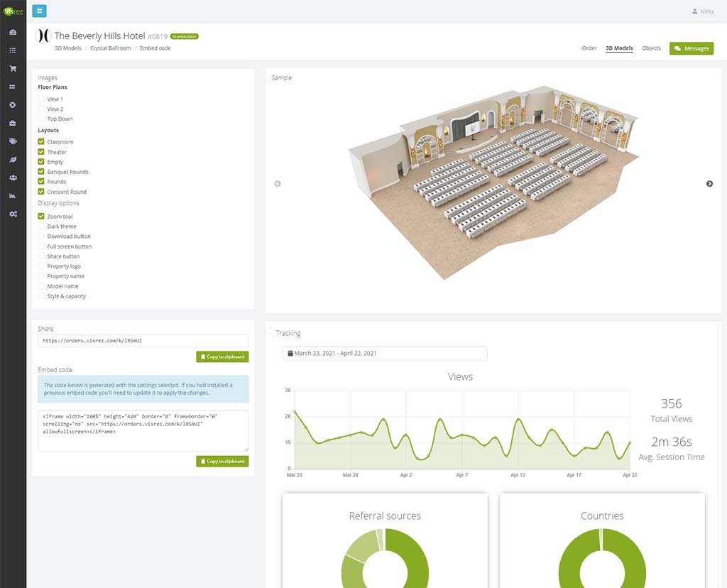Uncheck the Empty layout
The height and width of the screenshot is (588, 727).
point(41,161)
